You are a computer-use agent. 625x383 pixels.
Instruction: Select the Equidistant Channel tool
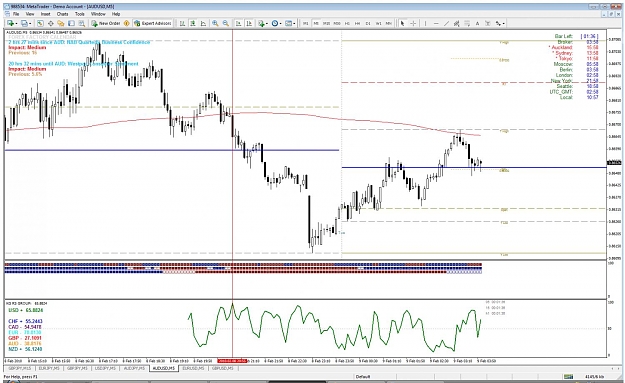click(456, 24)
